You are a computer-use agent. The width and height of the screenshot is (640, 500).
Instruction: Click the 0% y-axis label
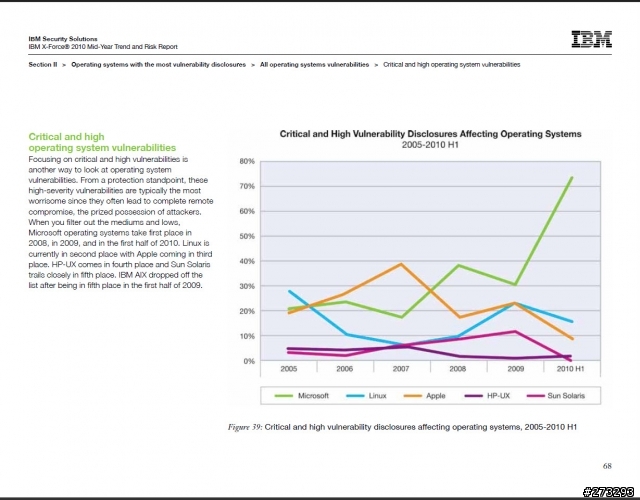(x=249, y=361)
